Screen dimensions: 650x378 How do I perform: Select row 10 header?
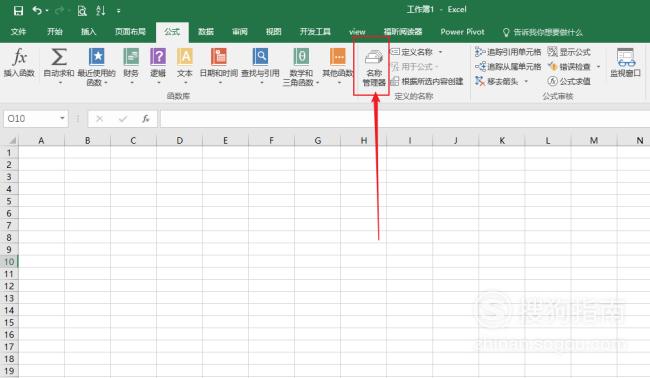tap(9, 262)
